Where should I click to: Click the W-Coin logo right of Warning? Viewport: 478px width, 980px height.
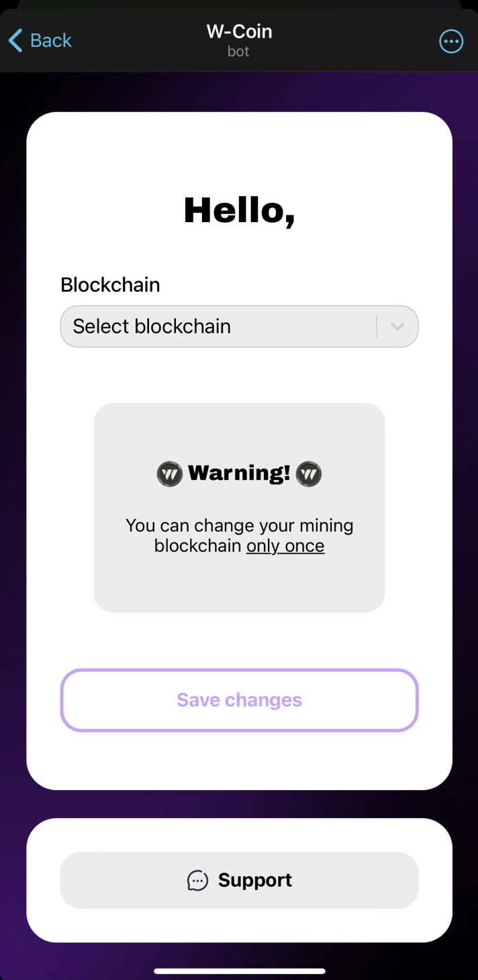(x=309, y=474)
